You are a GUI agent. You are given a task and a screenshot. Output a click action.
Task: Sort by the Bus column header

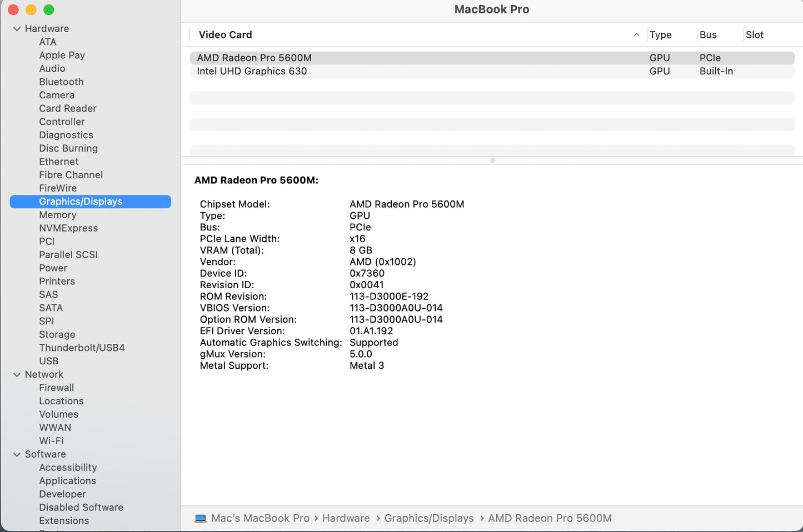click(708, 34)
